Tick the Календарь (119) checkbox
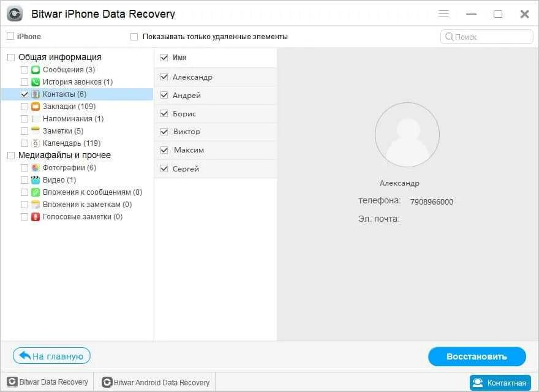The image size is (539, 392). (x=24, y=143)
